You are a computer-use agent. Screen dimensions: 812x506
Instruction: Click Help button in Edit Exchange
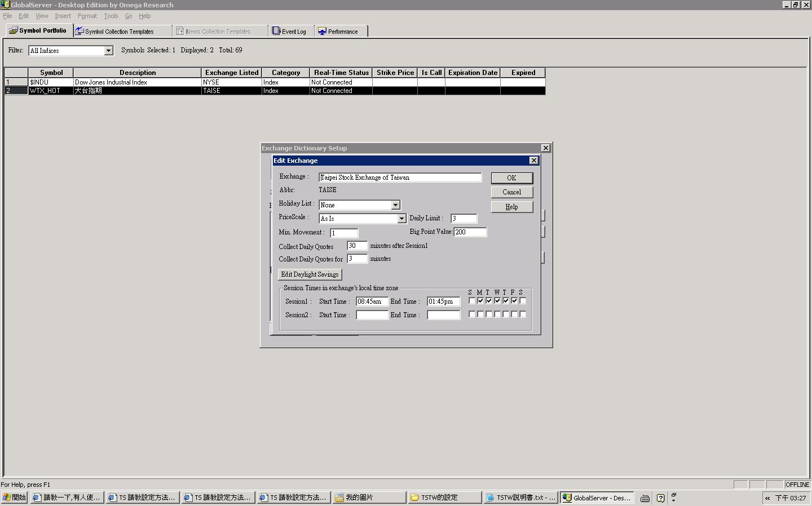(511, 207)
